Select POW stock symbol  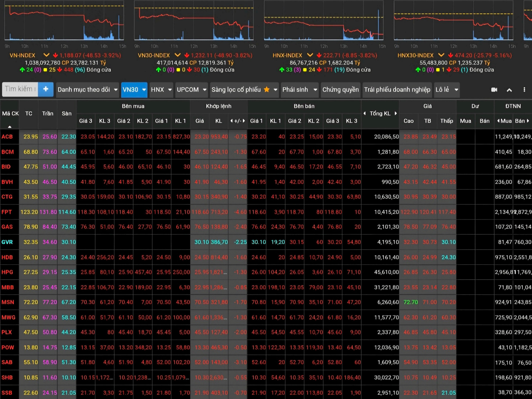(x=8, y=347)
